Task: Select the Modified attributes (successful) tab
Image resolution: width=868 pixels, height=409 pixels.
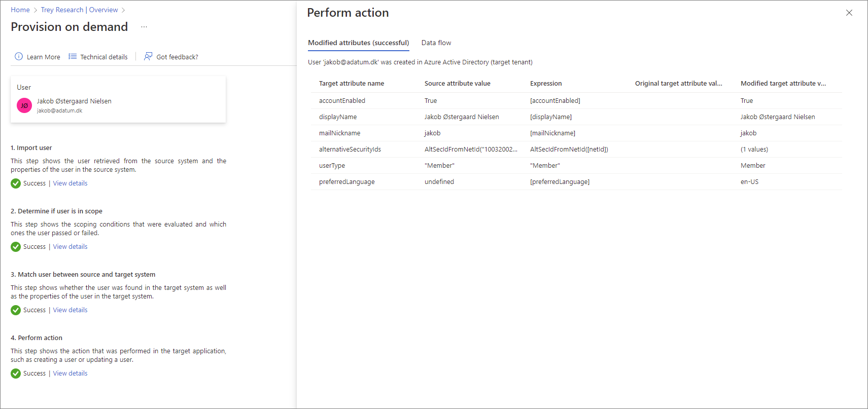Action: click(x=359, y=43)
